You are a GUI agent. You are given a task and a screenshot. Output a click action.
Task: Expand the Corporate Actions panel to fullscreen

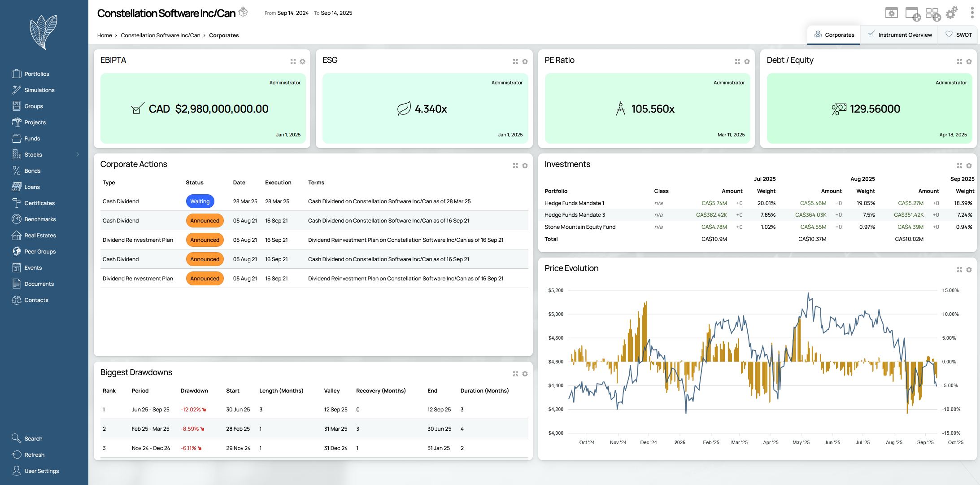tap(515, 166)
